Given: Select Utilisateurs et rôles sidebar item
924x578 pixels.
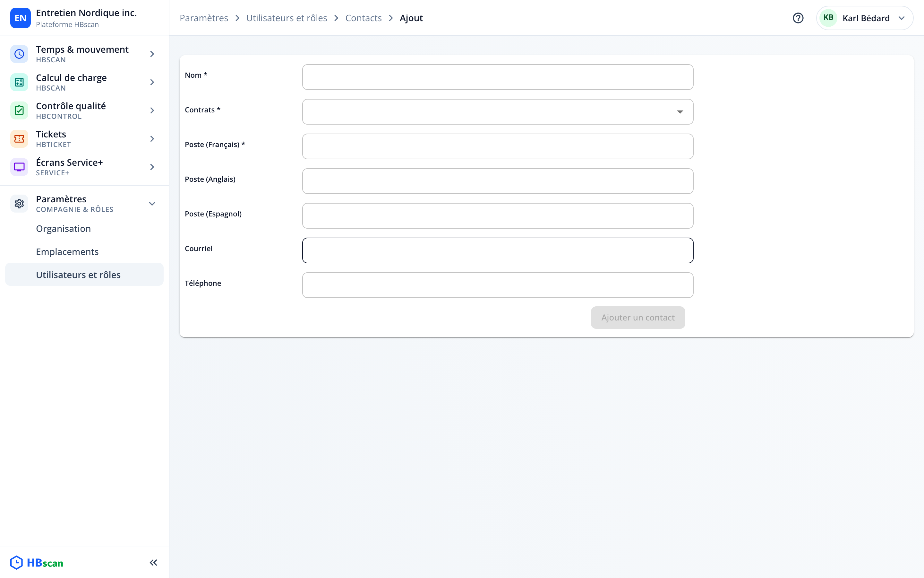Looking at the screenshot, I should [84, 275].
